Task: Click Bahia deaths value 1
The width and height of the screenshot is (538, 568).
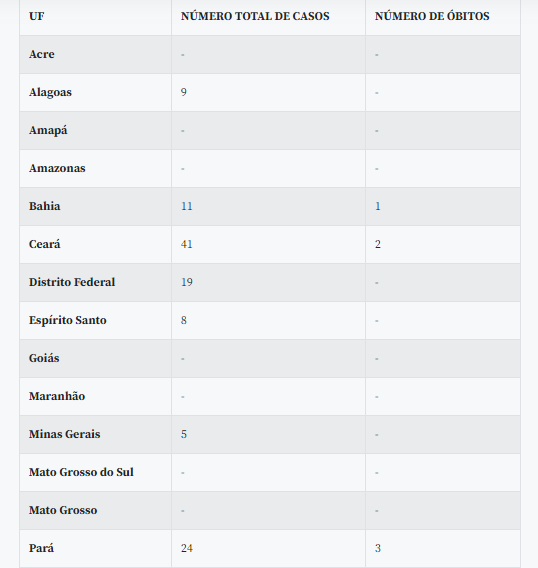Action: click(378, 206)
